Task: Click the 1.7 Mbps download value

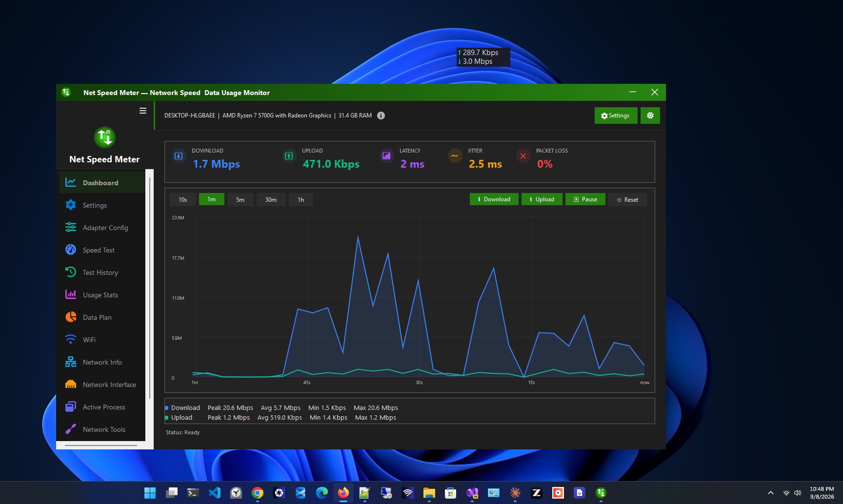Action: (x=217, y=164)
